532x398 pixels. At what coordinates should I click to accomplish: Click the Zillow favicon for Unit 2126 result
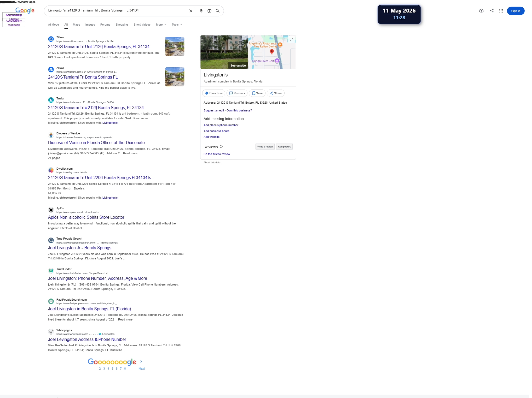(x=51, y=39)
